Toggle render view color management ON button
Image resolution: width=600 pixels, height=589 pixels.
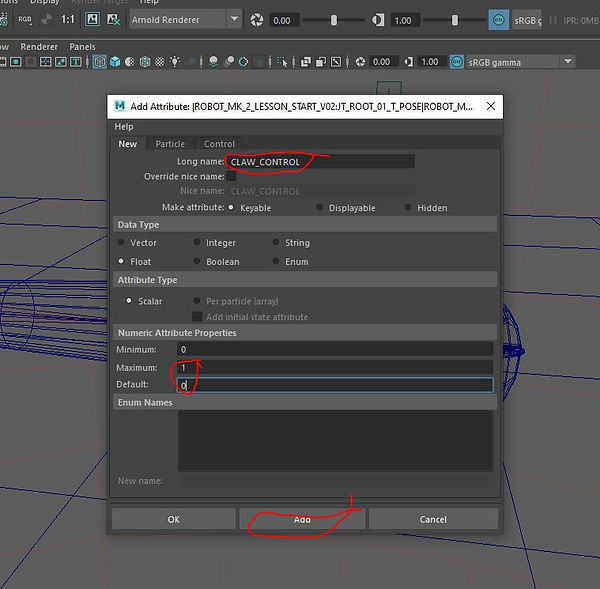pos(499,20)
